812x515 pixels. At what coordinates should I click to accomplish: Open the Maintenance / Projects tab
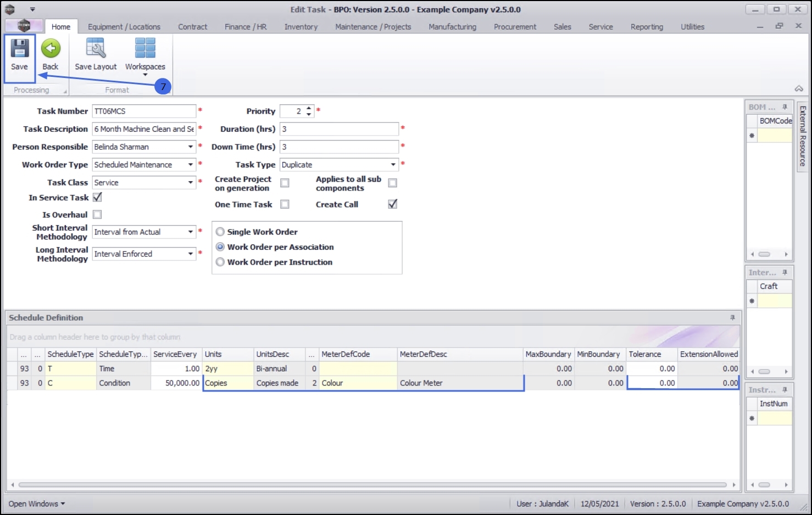[373, 27]
